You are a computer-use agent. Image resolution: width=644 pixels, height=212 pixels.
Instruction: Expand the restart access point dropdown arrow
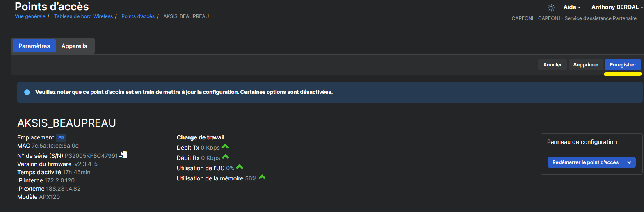[x=629, y=162]
